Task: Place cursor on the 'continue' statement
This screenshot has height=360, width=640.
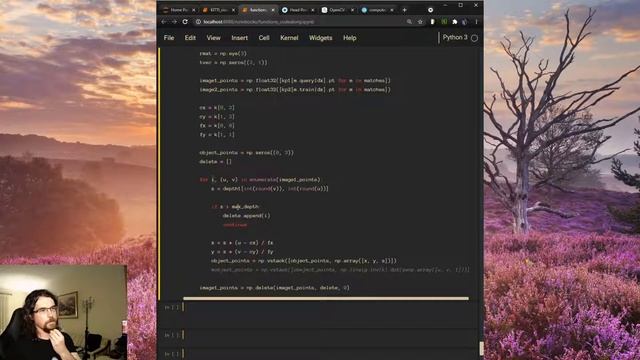Action: (x=235, y=224)
